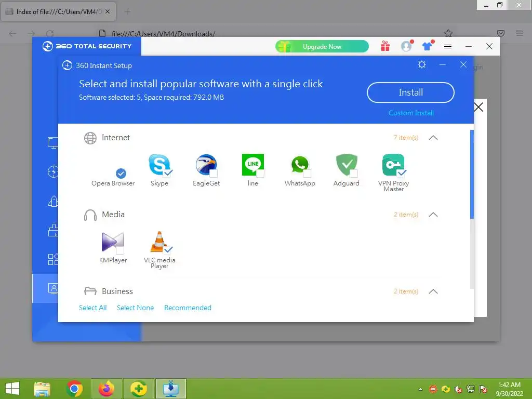Viewport: 532px width, 399px height.
Task: Click the WhatsApp app icon
Action: coord(300,165)
